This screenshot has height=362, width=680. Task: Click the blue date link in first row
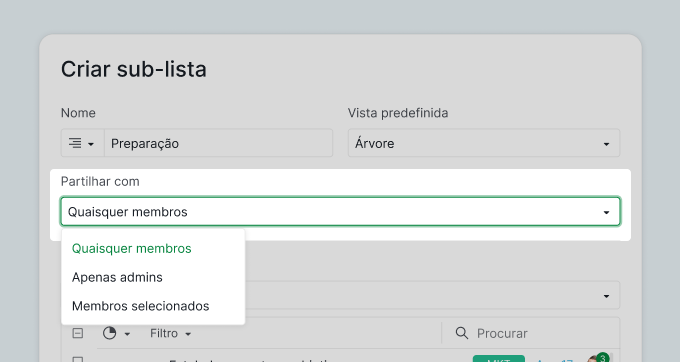pos(555,360)
